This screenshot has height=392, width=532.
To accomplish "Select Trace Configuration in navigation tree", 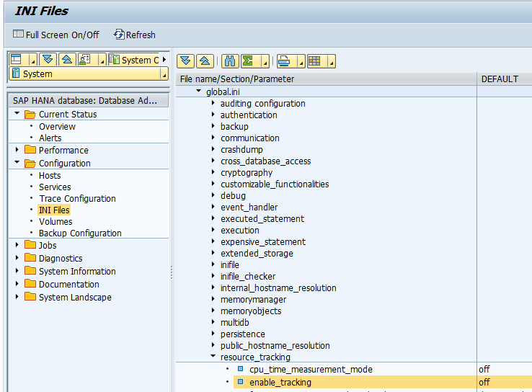I will point(77,198).
